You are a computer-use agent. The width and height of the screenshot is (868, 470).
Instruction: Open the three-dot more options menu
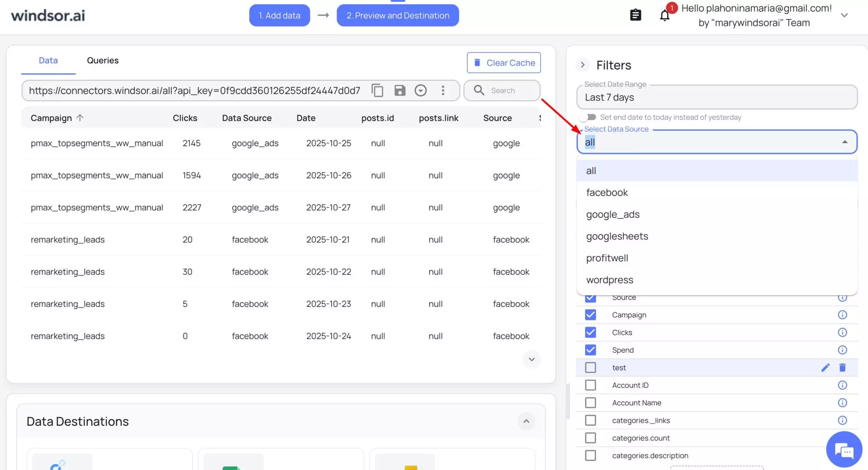pyautogui.click(x=443, y=90)
